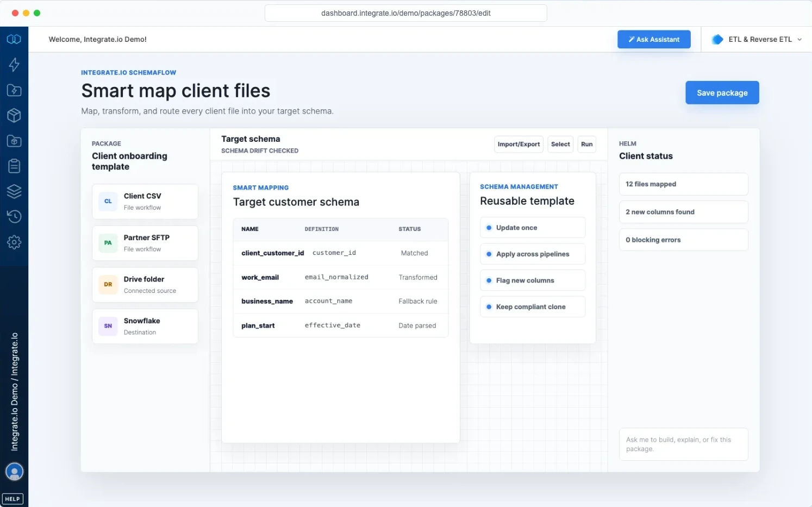
Task: Click Save package
Action: pyautogui.click(x=722, y=92)
